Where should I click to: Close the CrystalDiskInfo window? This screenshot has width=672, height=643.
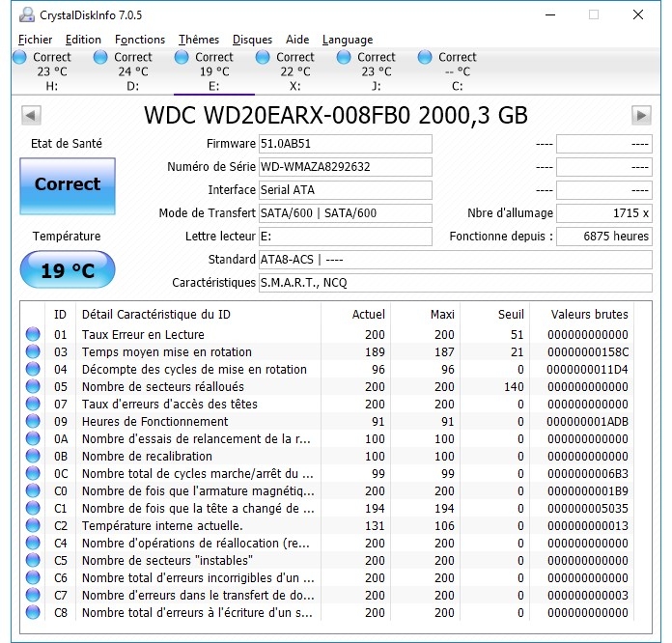637,15
